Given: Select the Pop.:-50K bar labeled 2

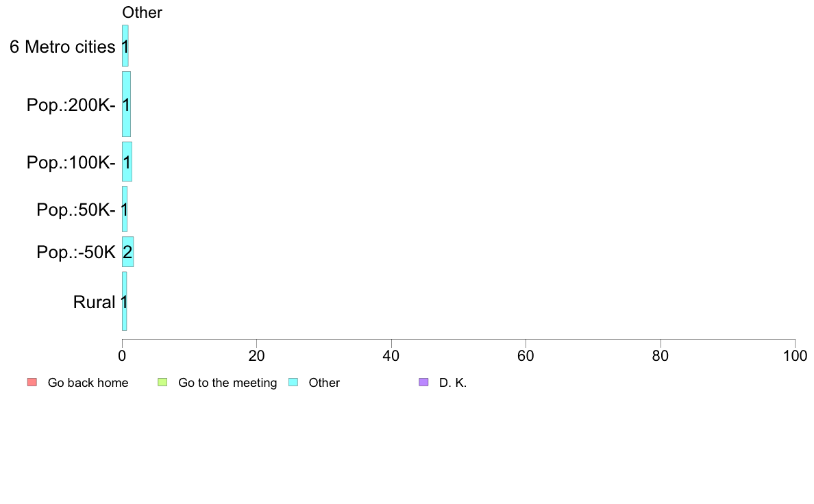Looking at the screenshot, I should point(127,252).
